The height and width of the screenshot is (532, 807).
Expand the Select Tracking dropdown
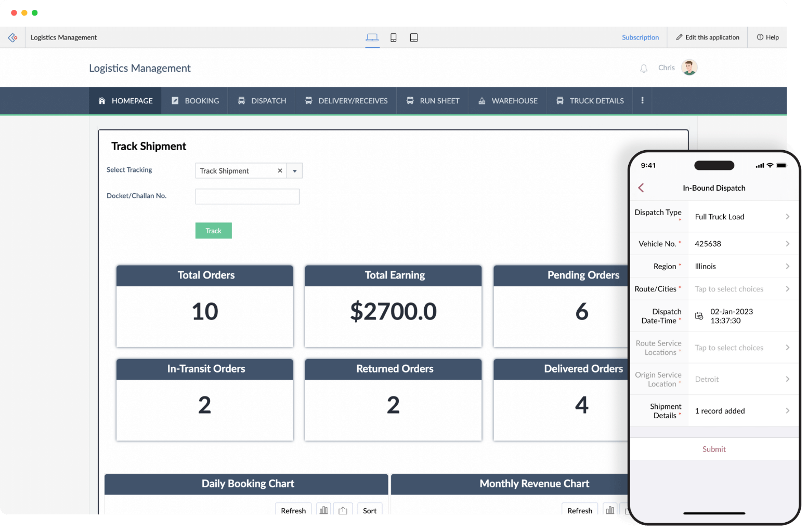[294, 170]
